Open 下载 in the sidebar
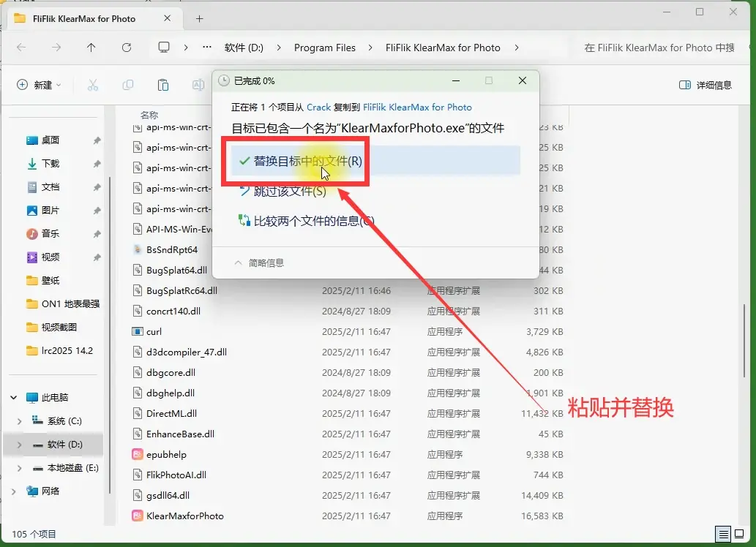This screenshot has height=547, width=756. tap(50, 163)
